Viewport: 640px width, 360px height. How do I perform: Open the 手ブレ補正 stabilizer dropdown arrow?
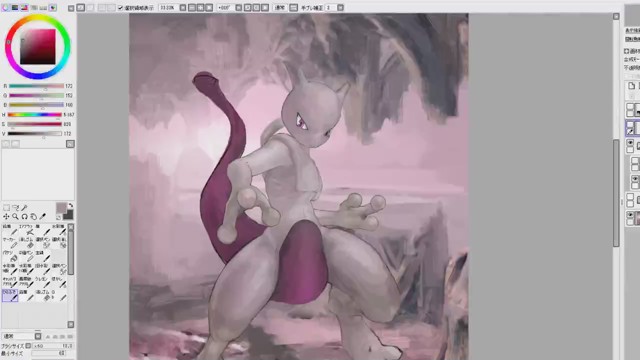(x=340, y=8)
